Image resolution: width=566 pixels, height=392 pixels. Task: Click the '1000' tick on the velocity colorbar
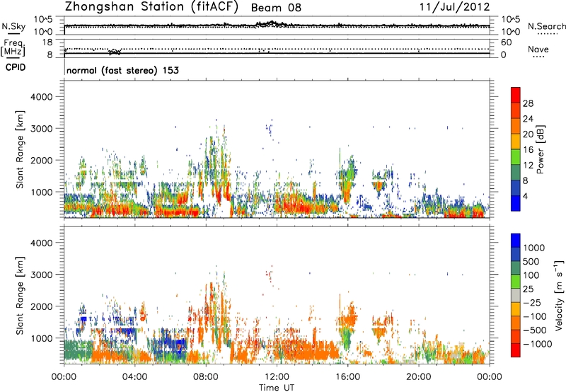tap(533, 248)
